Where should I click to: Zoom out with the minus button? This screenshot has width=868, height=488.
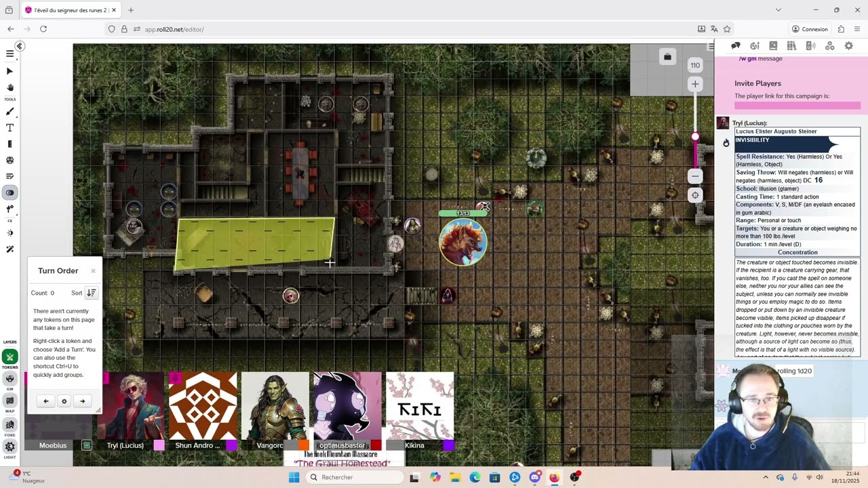695,176
